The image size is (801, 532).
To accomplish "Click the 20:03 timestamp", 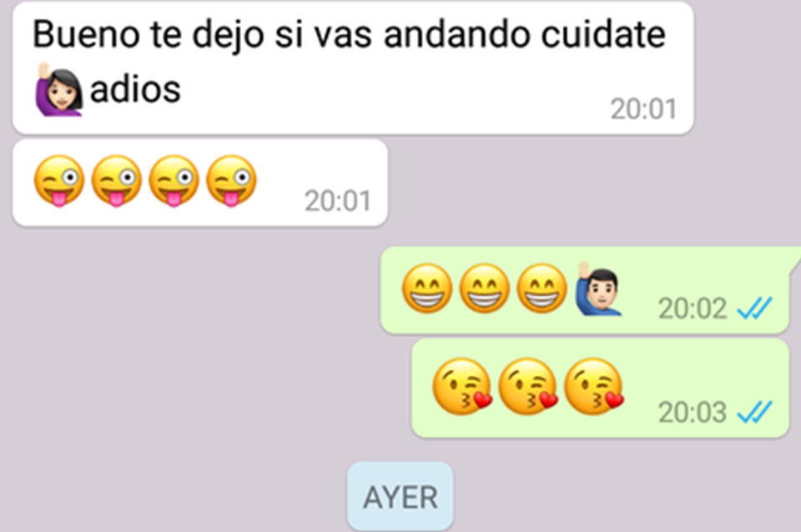I will [x=693, y=413].
